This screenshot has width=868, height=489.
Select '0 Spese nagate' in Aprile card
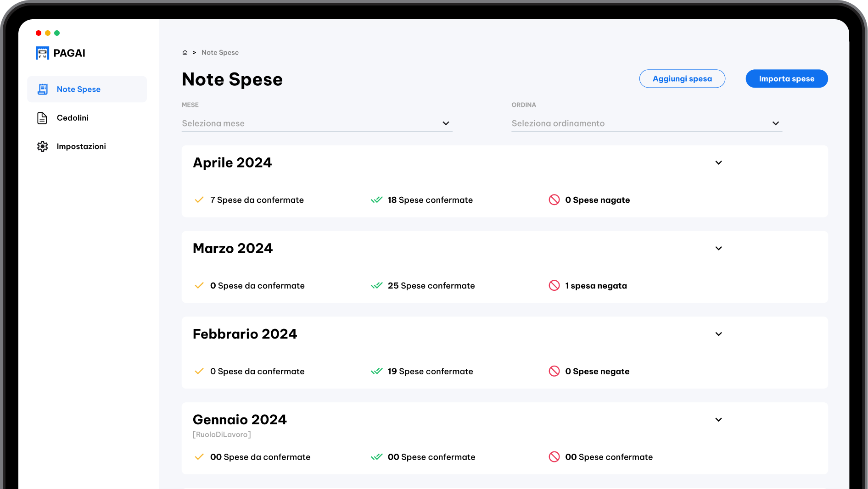(598, 200)
